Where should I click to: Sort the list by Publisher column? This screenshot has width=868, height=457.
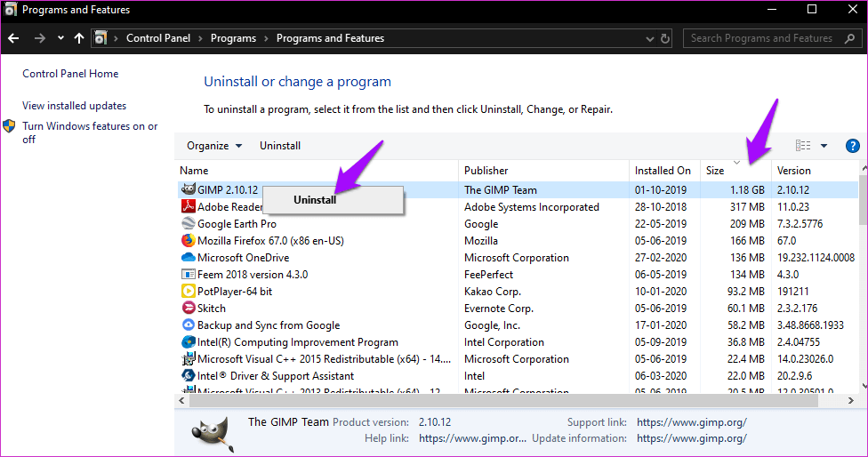pyautogui.click(x=543, y=171)
